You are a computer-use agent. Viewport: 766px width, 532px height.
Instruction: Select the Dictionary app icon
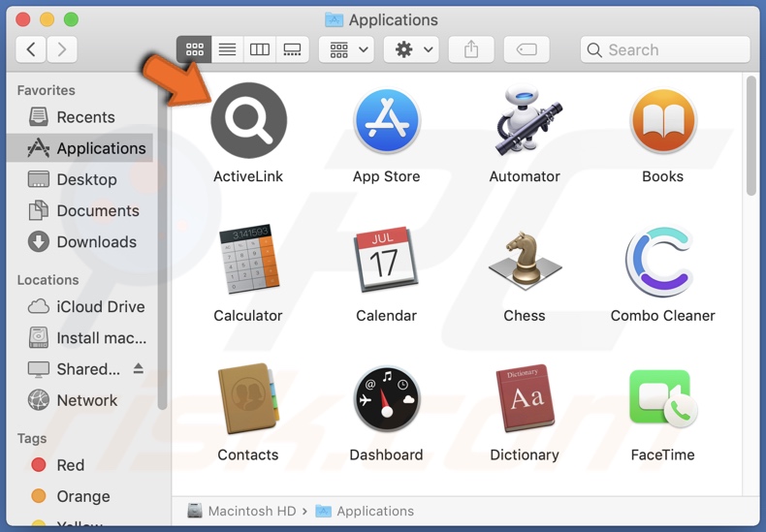(525, 398)
